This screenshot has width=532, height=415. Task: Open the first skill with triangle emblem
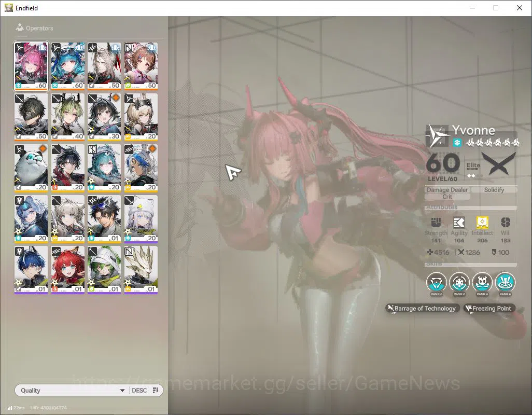[436, 282]
